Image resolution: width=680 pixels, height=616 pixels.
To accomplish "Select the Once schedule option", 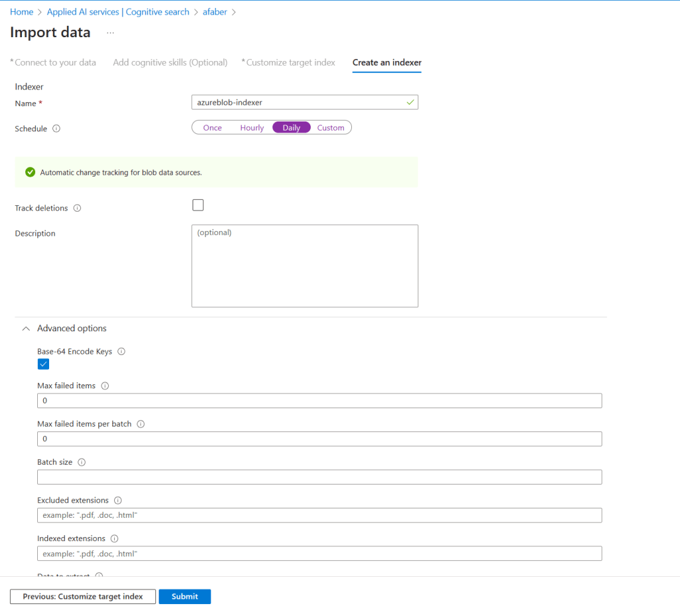I will click(212, 128).
